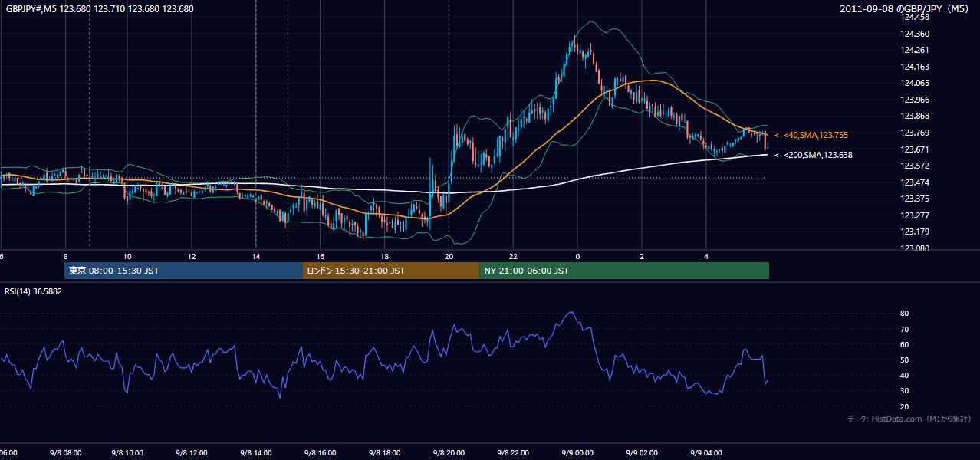Click price axis value 123.769
This screenshot has height=460, width=980.
tap(916, 133)
